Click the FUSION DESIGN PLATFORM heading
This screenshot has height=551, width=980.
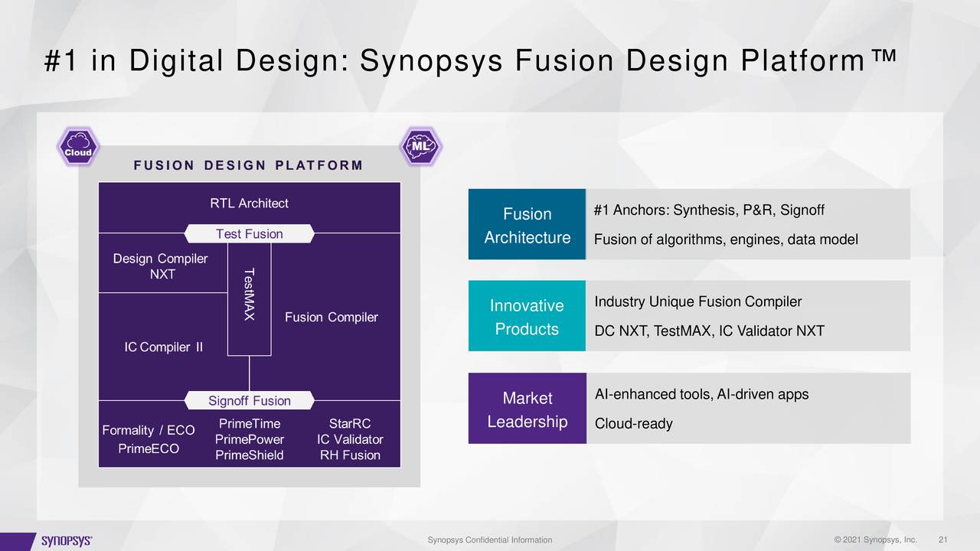(x=248, y=166)
